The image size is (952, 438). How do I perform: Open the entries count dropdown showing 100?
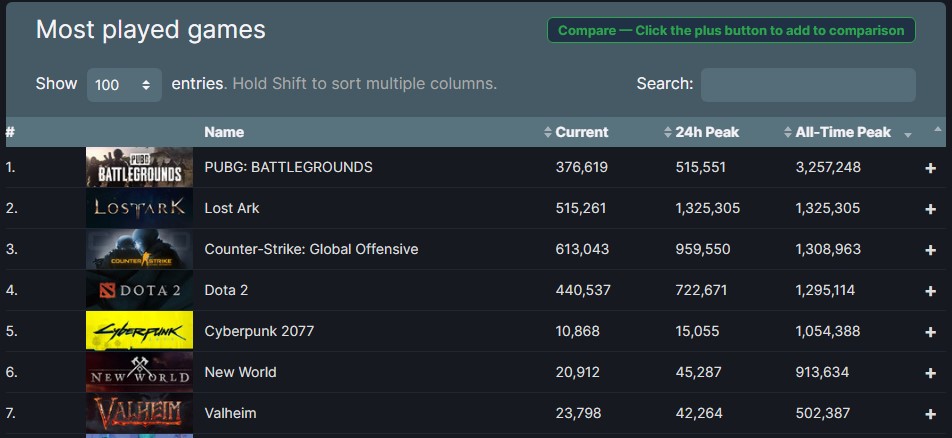point(124,85)
